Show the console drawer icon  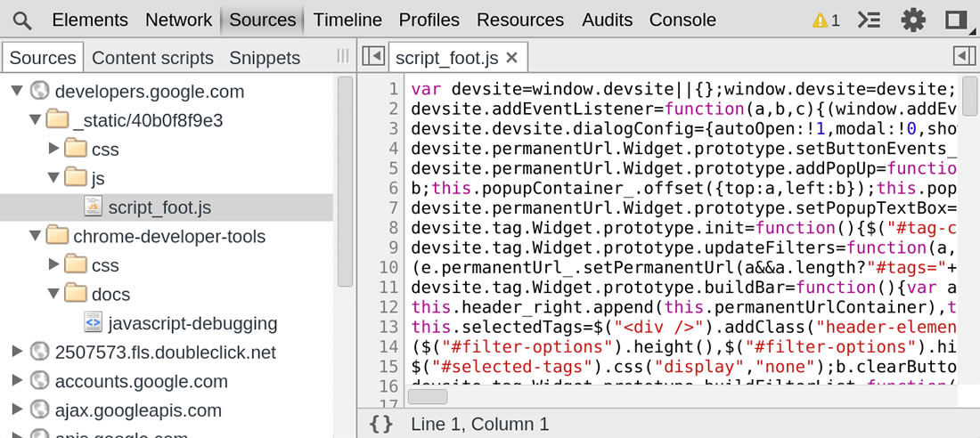pos(869,20)
